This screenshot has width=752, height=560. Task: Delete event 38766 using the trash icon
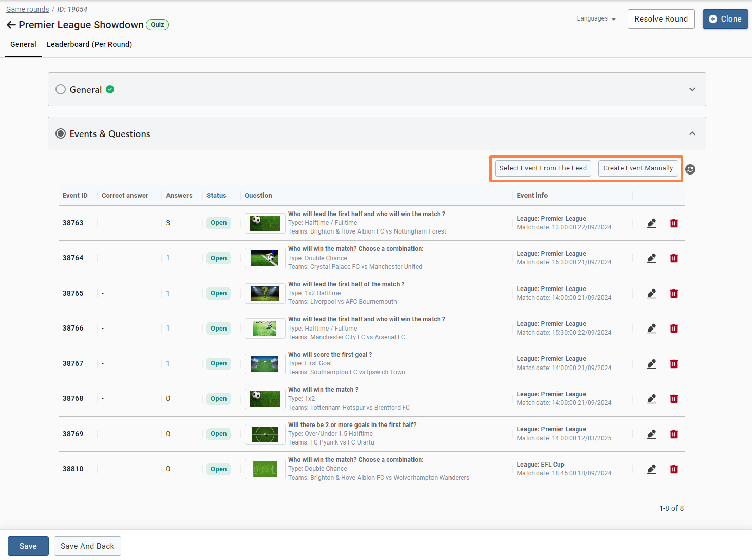coord(674,329)
